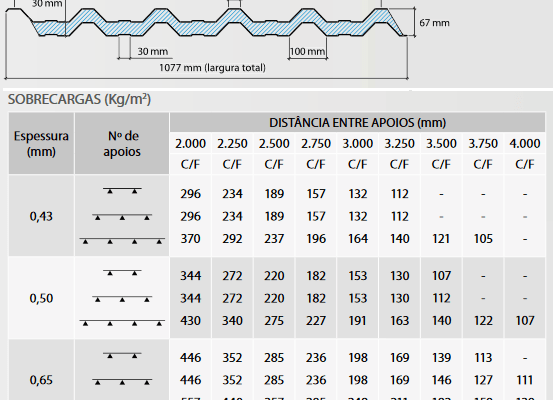Click the value 122
This screenshot has height=400, width=553.
click(483, 321)
